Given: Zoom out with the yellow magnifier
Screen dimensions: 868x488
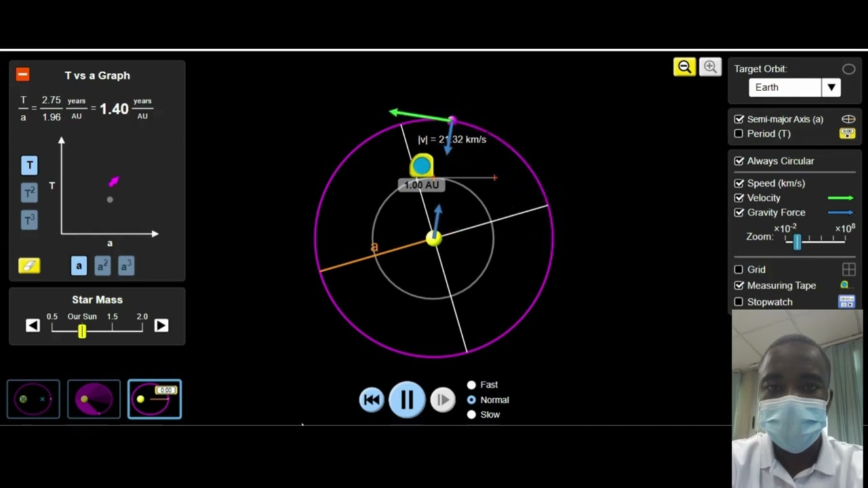Looking at the screenshot, I should 684,66.
